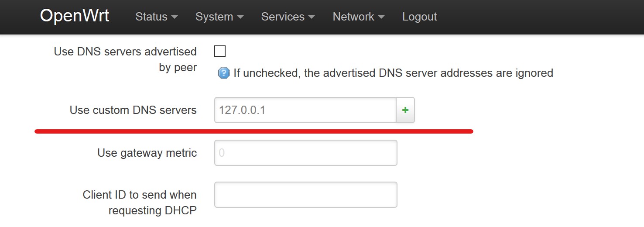Click the dropdown arrow beside Status

pos(175,17)
